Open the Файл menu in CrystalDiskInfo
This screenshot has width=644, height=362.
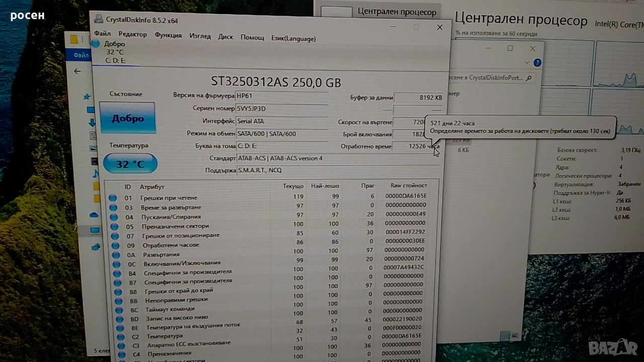click(x=102, y=34)
